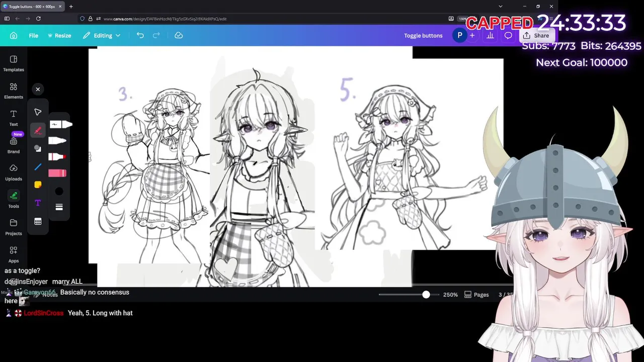
Task: Close the Toggle buttons browser tab
Action: coord(60,7)
